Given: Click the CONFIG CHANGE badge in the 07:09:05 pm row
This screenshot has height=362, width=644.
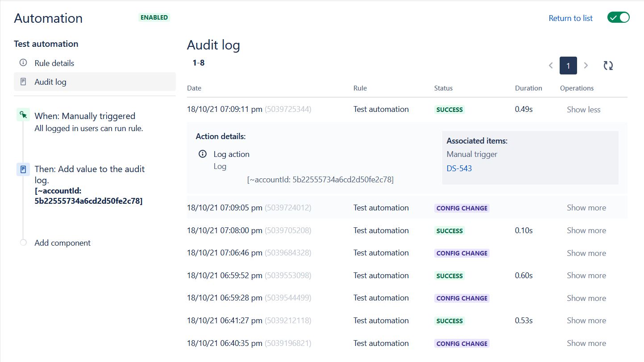Looking at the screenshot, I should [462, 208].
